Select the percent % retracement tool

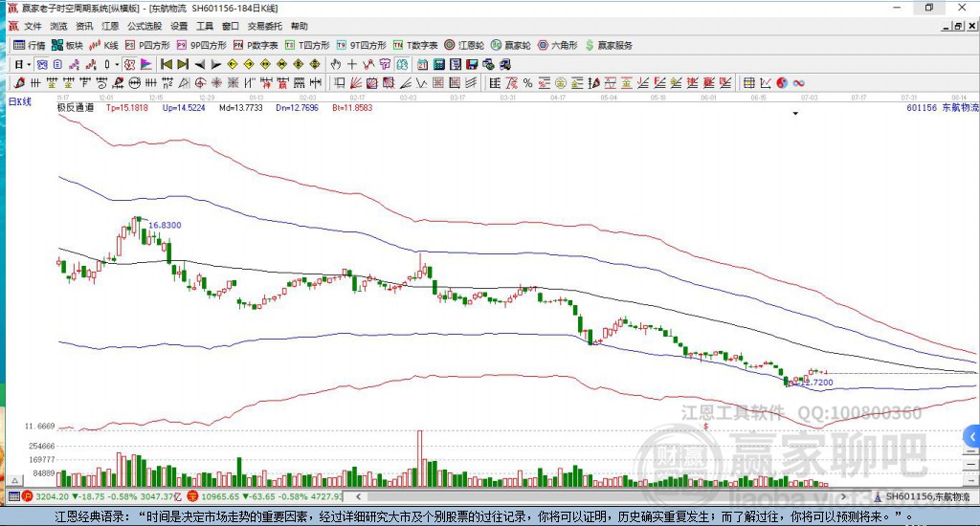[x=527, y=83]
